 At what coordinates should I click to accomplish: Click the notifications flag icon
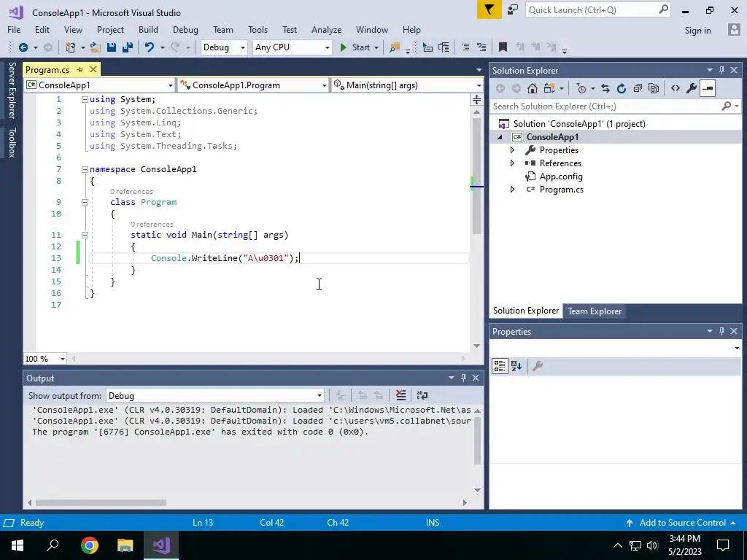coord(489,10)
